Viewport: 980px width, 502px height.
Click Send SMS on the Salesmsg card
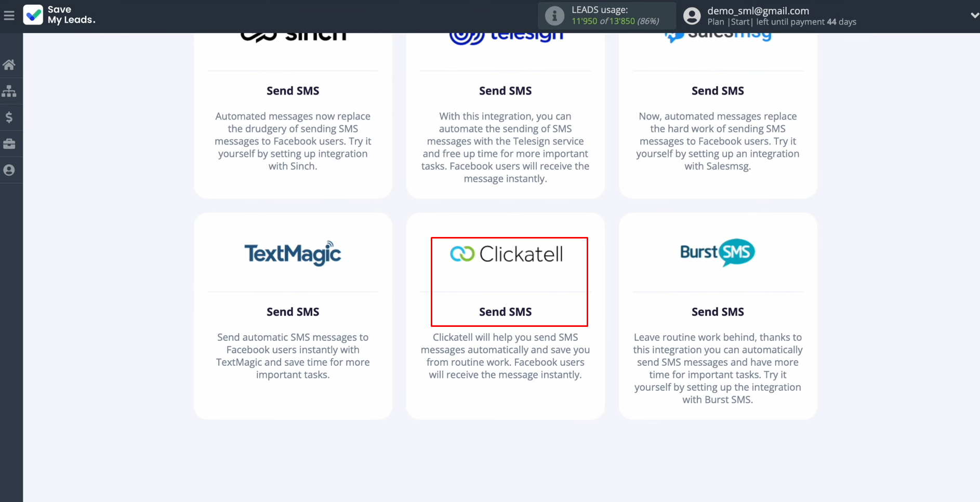point(718,91)
